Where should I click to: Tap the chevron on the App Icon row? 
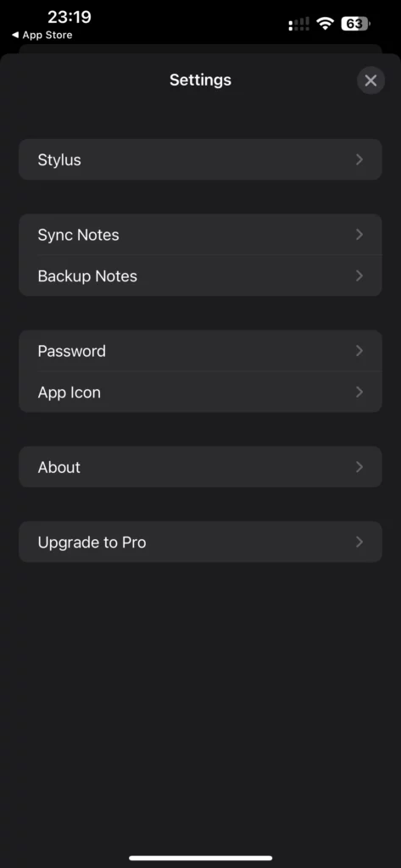pos(359,392)
